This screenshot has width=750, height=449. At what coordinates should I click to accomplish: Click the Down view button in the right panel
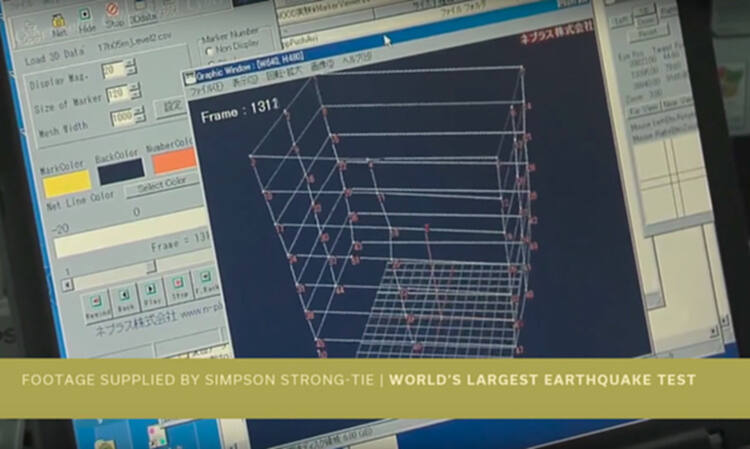tap(646, 21)
